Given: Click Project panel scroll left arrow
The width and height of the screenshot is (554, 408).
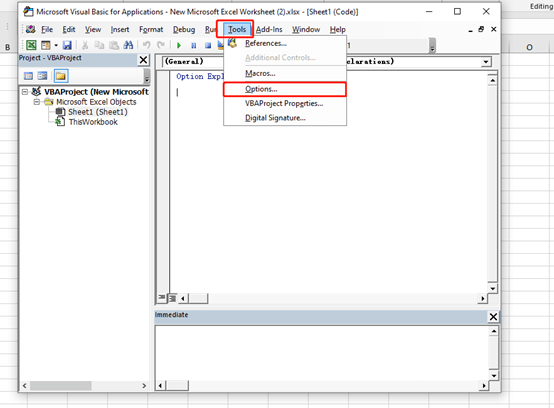Looking at the screenshot, I should (x=24, y=385).
